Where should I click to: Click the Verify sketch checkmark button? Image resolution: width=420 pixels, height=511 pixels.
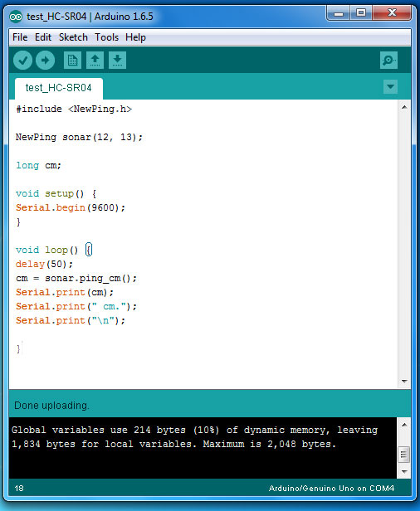(22, 61)
